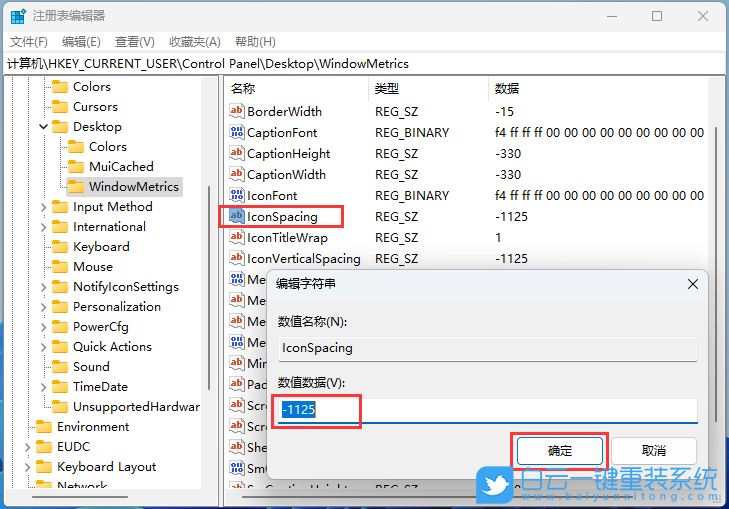Expand the International node
The height and width of the screenshot is (509, 729).
pyautogui.click(x=43, y=227)
